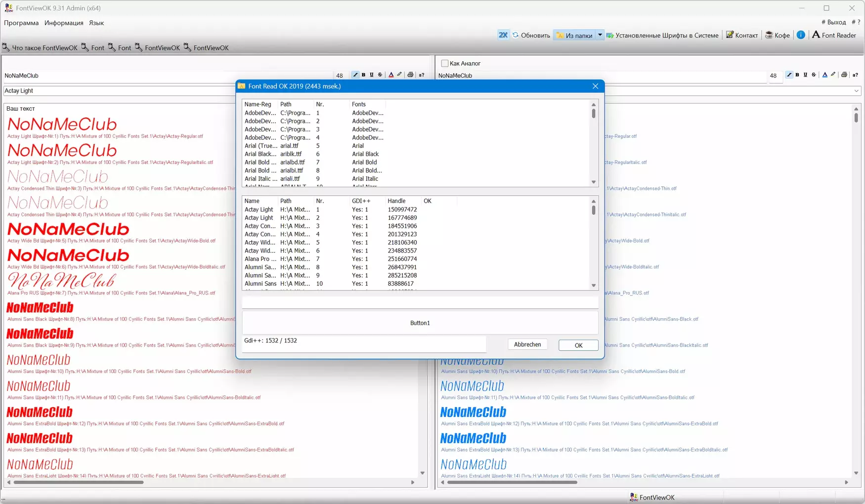This screenshot has width=865, height=504.
Task: Expand the Из папки dropdown arrow
Action: point(600,35)
